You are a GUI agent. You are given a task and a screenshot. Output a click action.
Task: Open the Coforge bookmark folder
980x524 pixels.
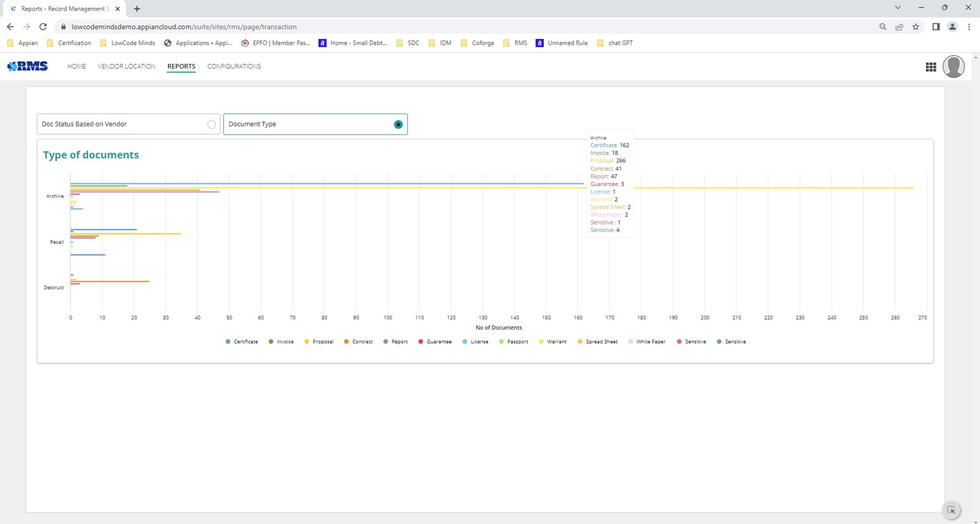tap(477, 43)
